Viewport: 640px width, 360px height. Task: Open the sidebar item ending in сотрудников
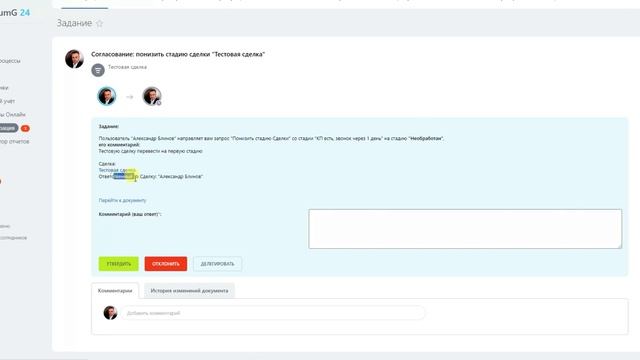pyautogui.click(x=13, y=238)
